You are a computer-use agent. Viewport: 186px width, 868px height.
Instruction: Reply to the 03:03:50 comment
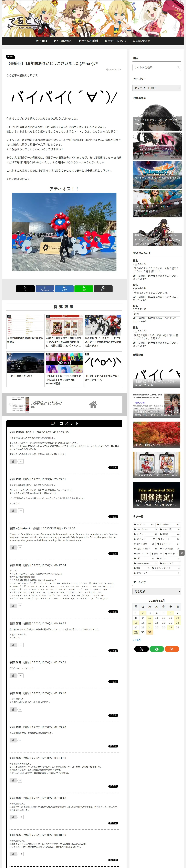113,786
